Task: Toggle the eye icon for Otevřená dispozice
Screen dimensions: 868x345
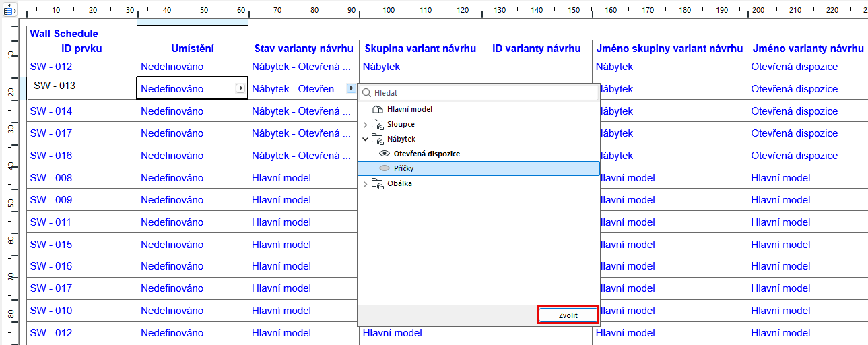Action: pyautogui.click(x=385, y=154)
